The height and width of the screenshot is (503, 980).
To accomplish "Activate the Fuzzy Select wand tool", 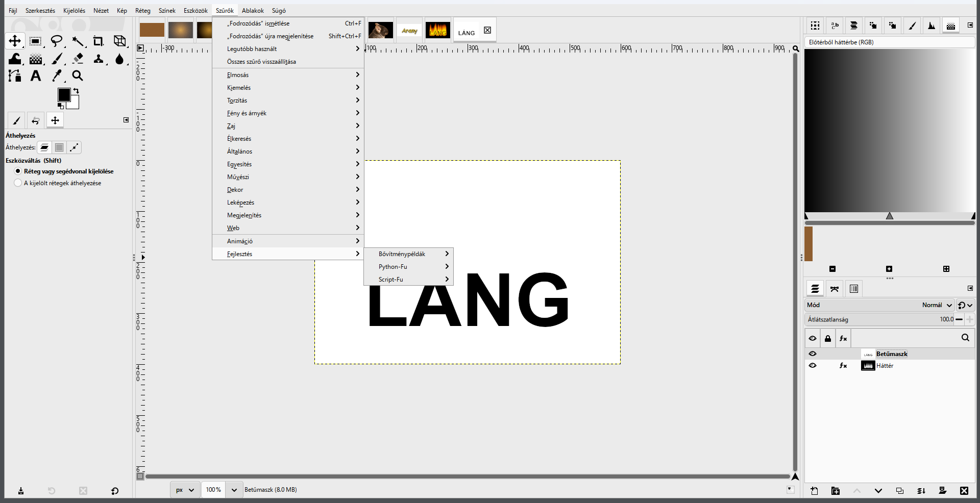I will pos(78,41).
